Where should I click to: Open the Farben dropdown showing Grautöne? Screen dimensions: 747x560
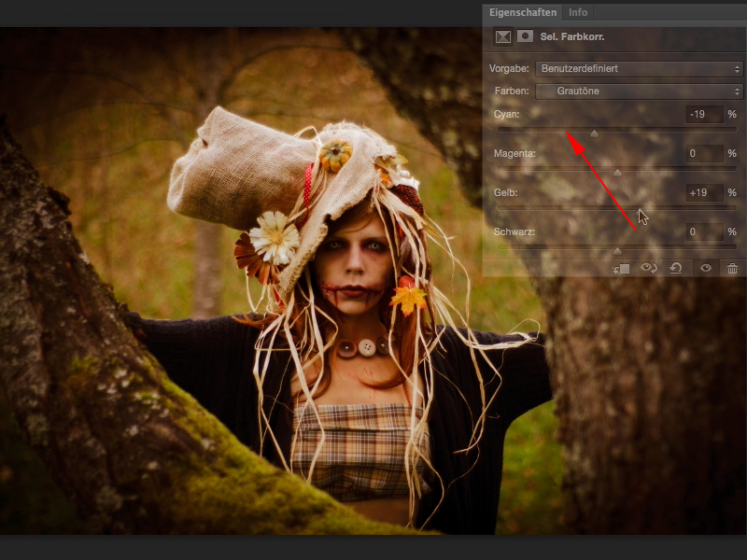point(639,91)
